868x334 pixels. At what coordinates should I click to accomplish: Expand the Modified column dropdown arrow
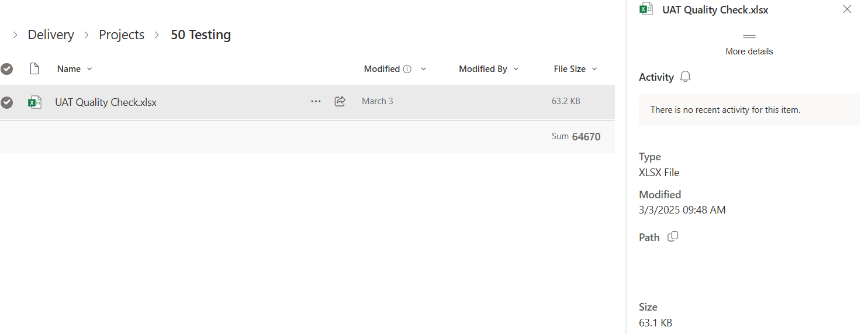point(424,69)
